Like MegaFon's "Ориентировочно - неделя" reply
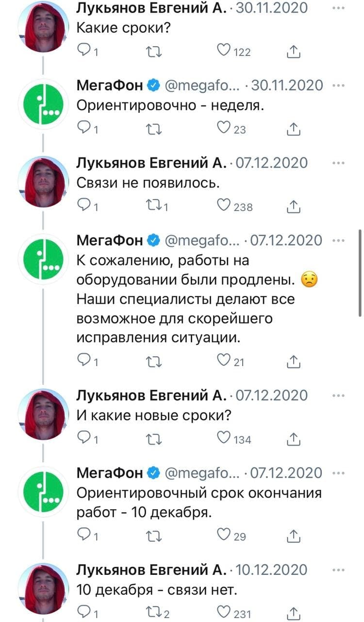The height and width of the screenshot is (622, 364). 224,129
